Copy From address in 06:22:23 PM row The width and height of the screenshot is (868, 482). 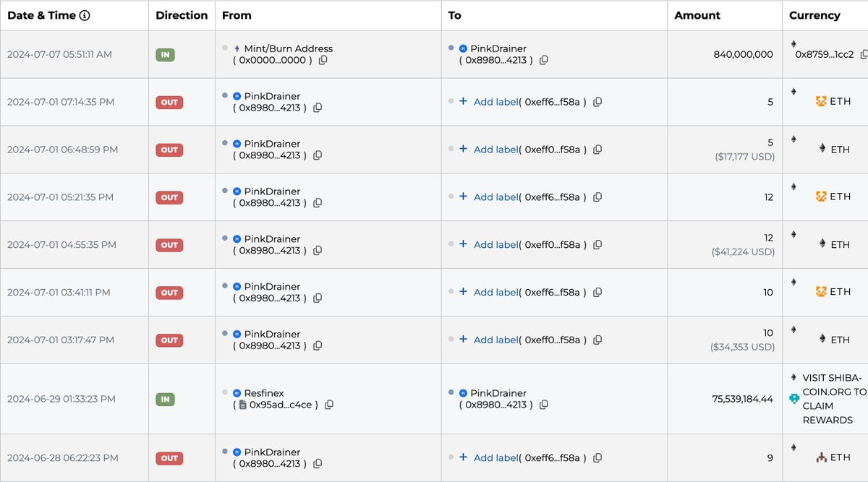coord(317,464)
